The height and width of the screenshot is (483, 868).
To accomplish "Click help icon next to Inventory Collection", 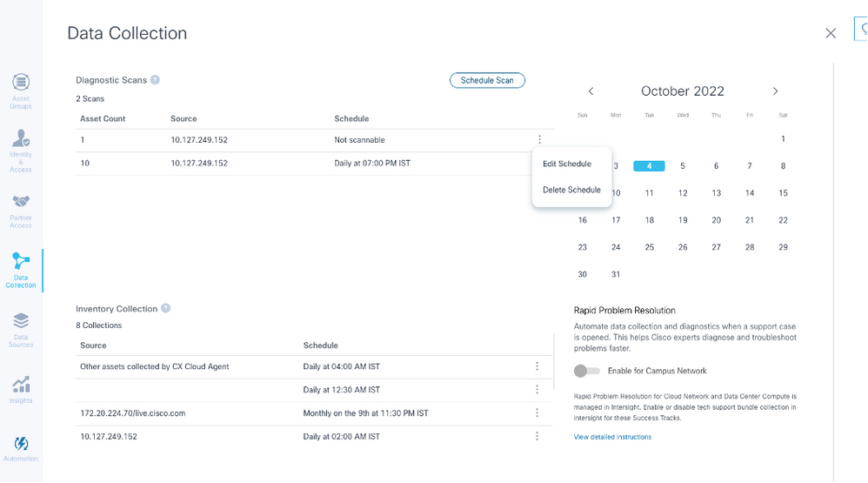I will click(165, 309).
